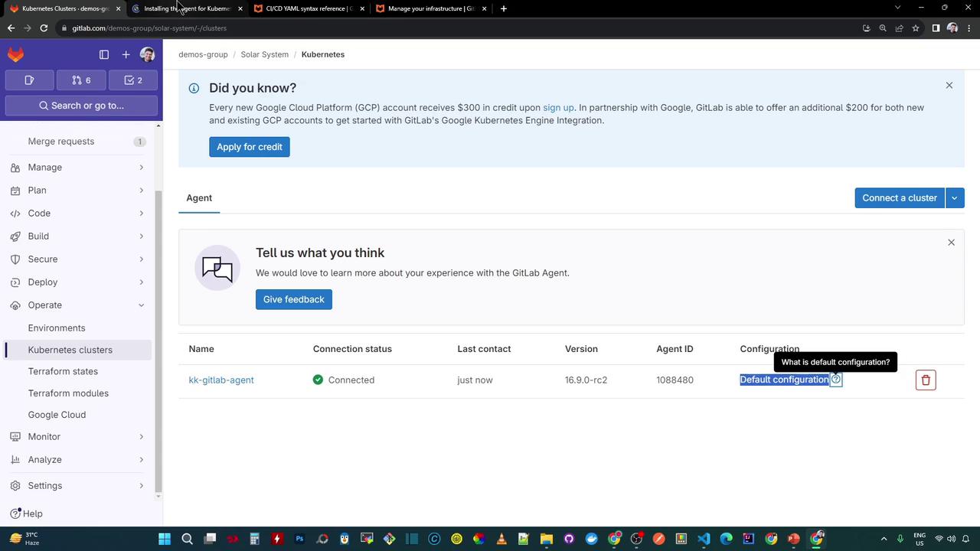Click the Search or go to field
Viewport: 980px width, 551px height.
[x=81, y=106]
